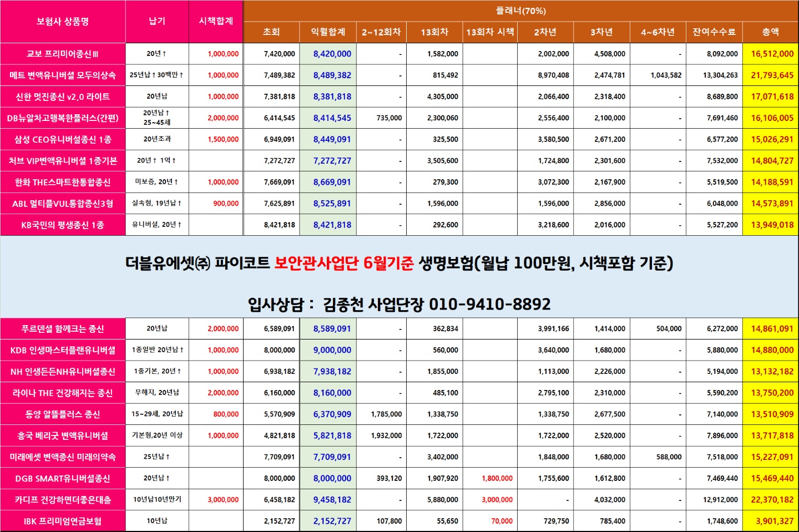Click IBK 프리미엄연금보험 product
799x532 pixels.
(x=63, y=521)
